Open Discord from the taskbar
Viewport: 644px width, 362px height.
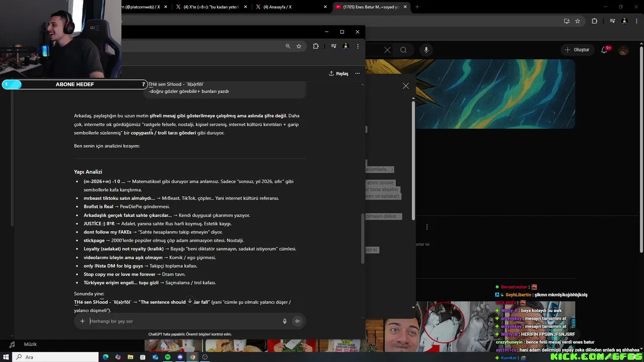tap(180, 357)
